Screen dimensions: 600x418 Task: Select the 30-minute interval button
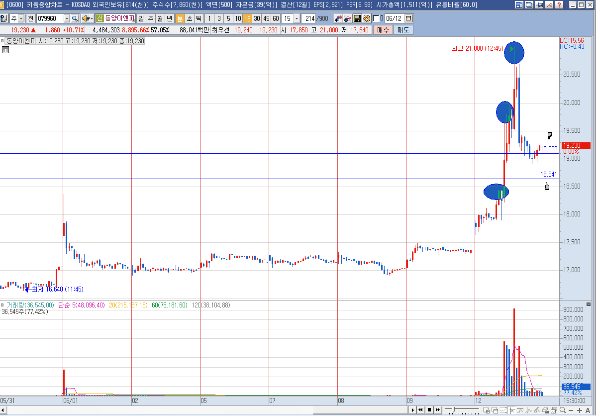click(x=257, y=18)
